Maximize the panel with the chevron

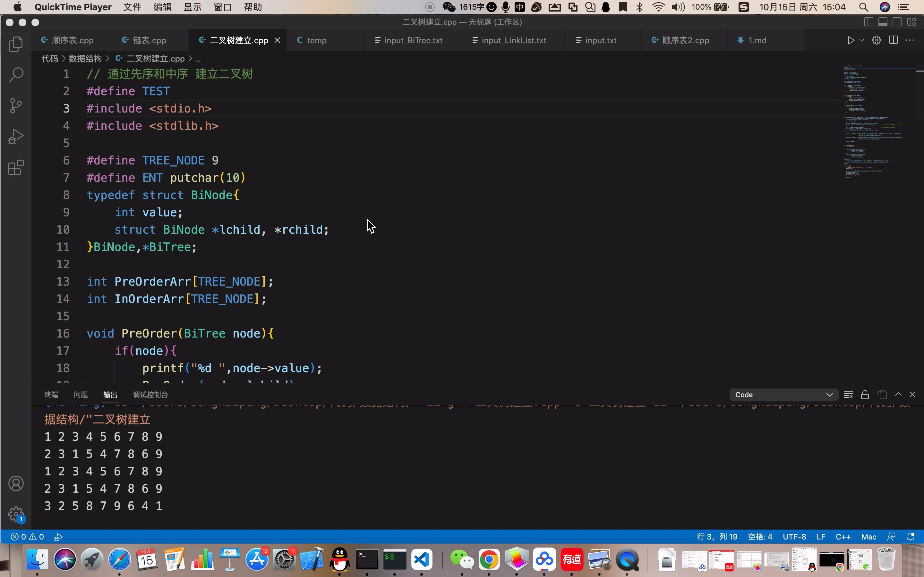coord(898,394)
